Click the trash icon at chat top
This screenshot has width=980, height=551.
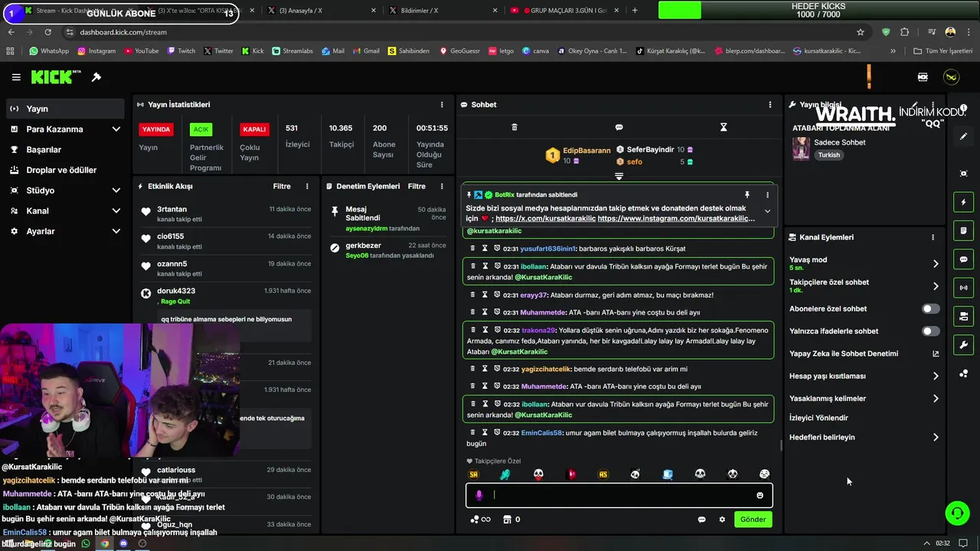point(514,127)
